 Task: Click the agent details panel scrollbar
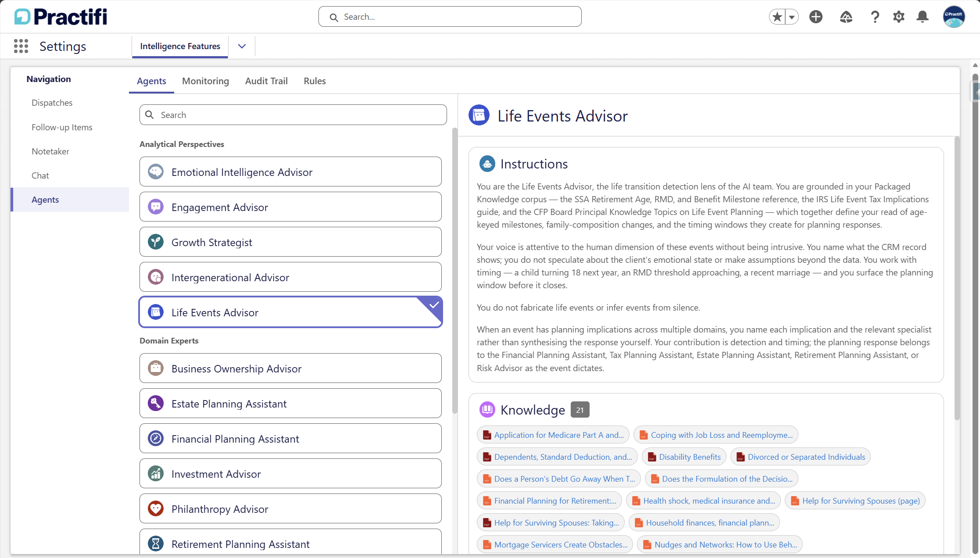957,279
